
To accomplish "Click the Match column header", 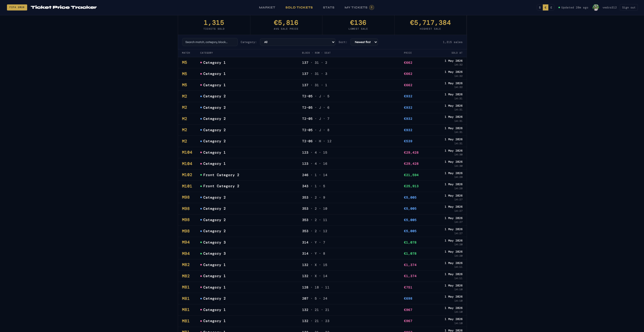I will click(186, 53).
